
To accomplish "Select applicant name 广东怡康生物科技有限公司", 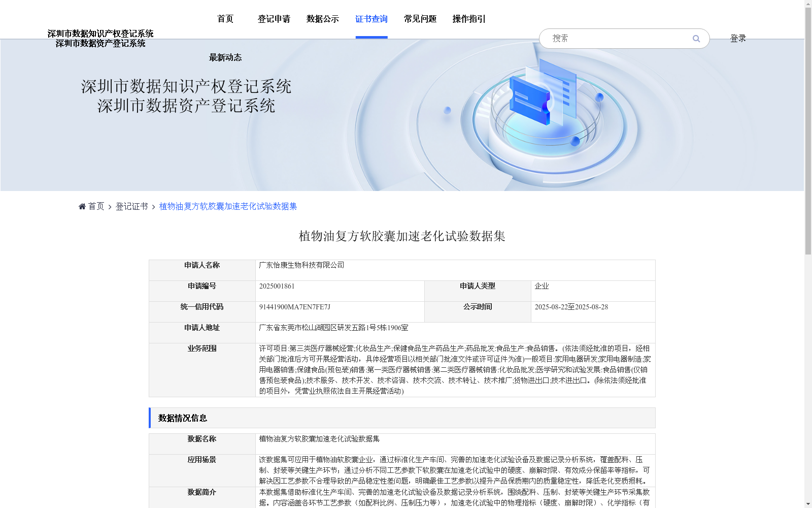I will tap(301, 265).
